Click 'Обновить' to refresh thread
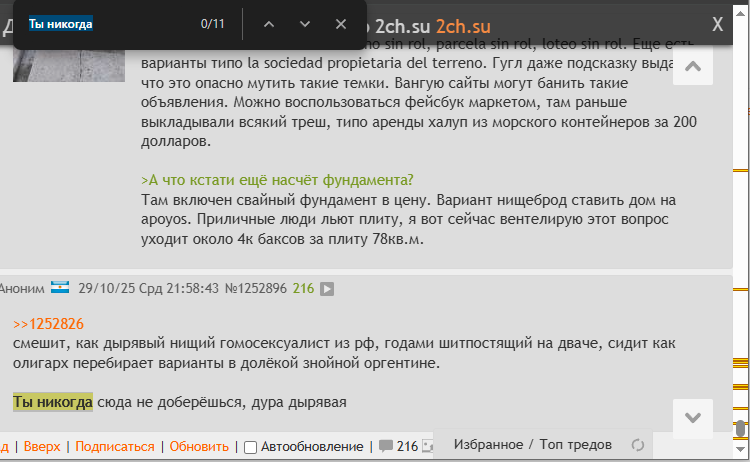This screenshot has width=750, height=462. point(199,447)
